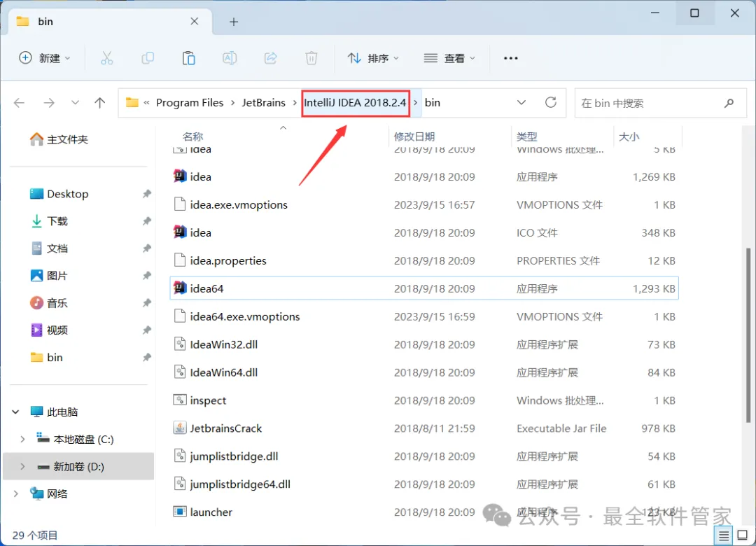Viewport: 756px width, 546px height.
Task: Unpin Desktop using its pin icon
Action: tap(146, 194)
